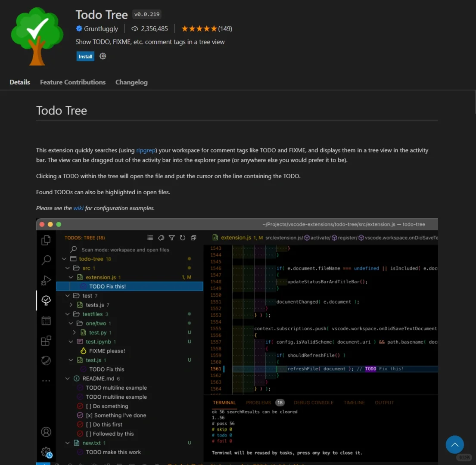
Task: Collapse all items in Todo Tree
Action: [x=193, y=237]
